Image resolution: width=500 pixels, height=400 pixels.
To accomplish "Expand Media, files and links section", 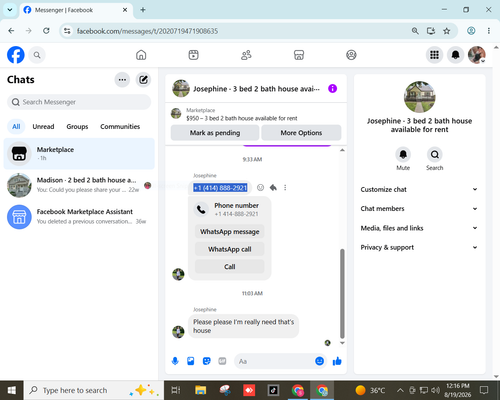I will [x=419, y=228].
